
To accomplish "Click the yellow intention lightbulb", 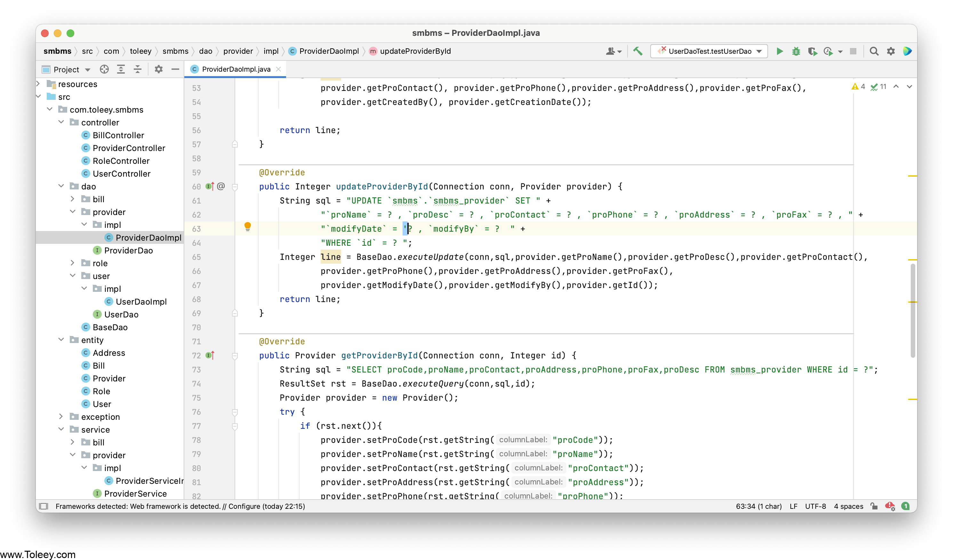I will point(247,226).
